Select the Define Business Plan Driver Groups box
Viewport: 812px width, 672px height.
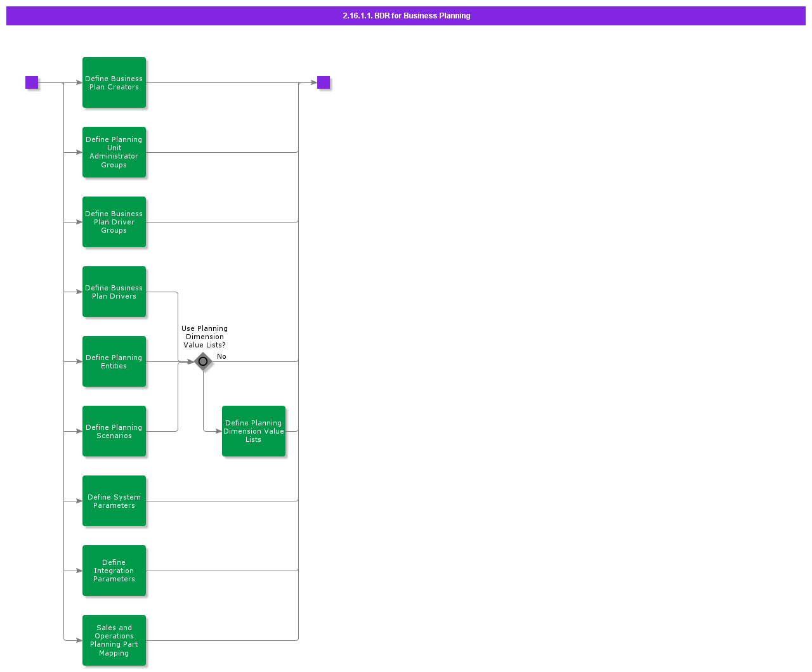114,222
